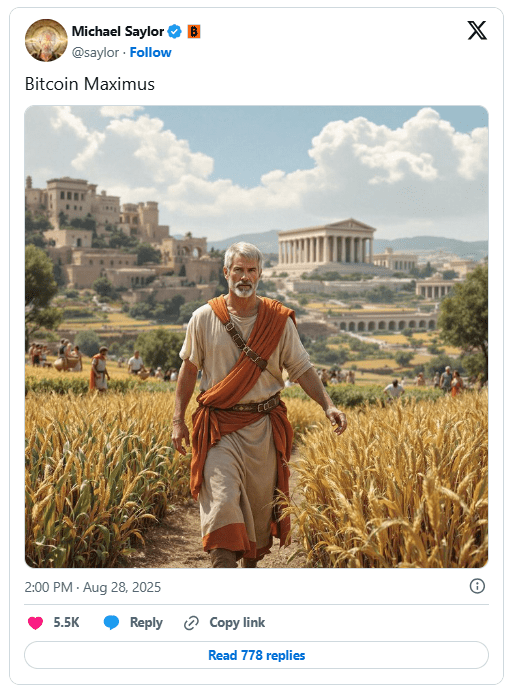Viewport: 517px width, 689px height.
Task: Open Michael Saylor's profile avatar
Action: 46,40
